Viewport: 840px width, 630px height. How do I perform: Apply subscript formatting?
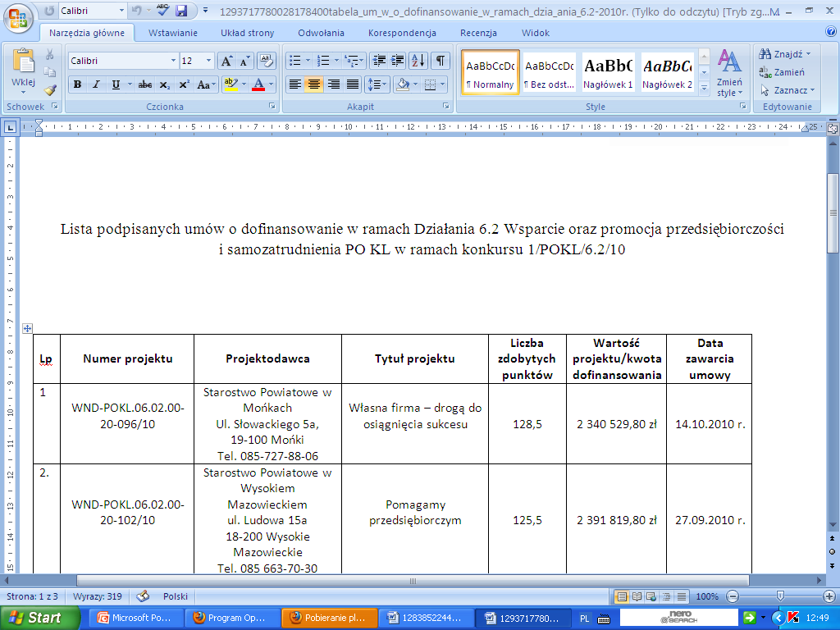coord(165,84)
